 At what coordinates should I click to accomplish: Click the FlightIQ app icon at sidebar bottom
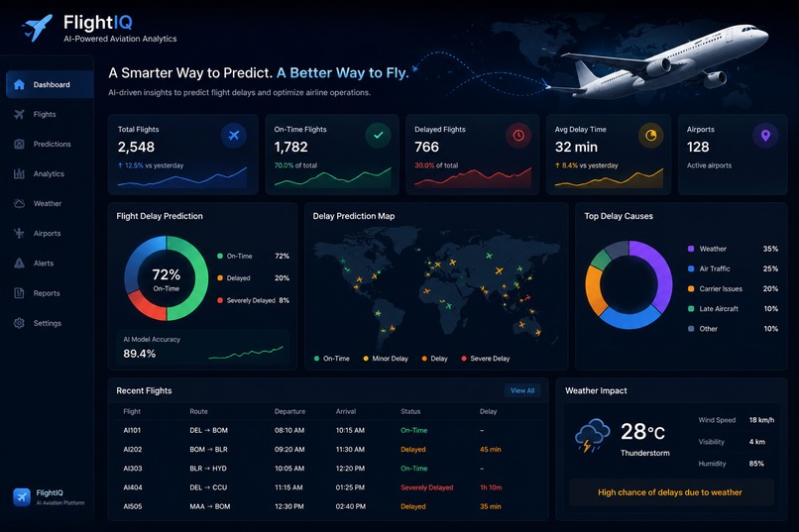[22, 497]
